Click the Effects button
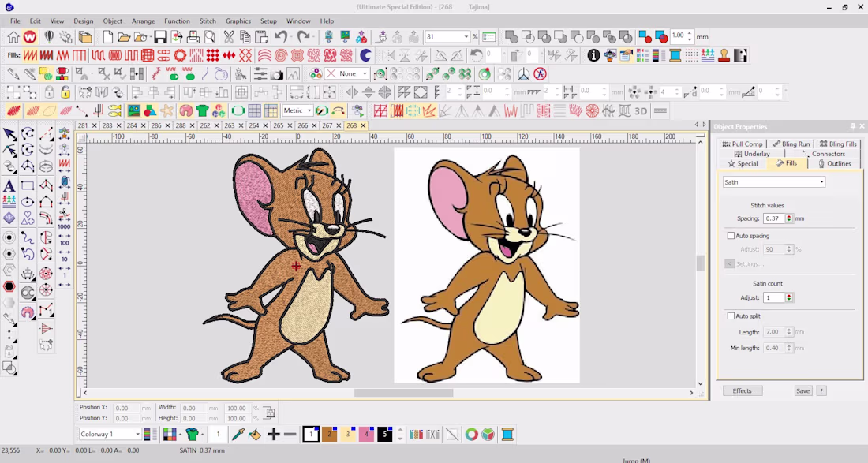The width and height of the screenshot is (868, 463). coord(743,391)
